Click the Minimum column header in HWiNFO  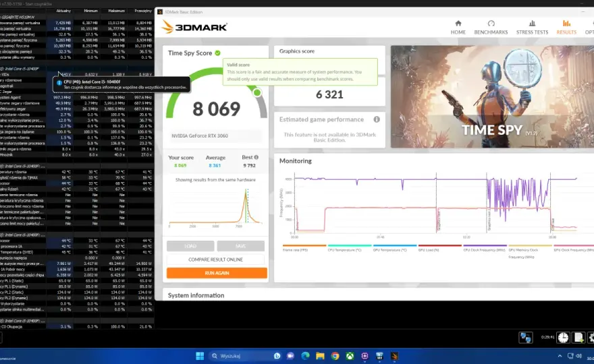pyautogui.click(x=90, y=11)
